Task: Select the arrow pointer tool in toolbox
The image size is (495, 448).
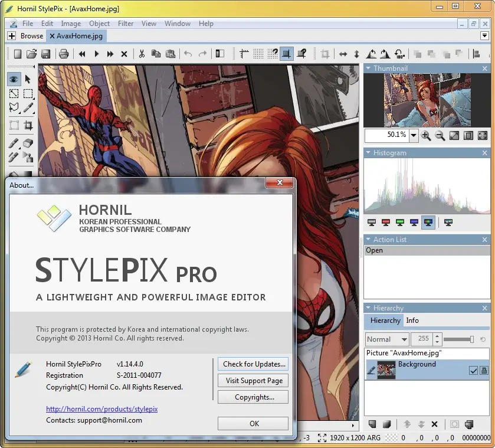Action: coord(28,79)
